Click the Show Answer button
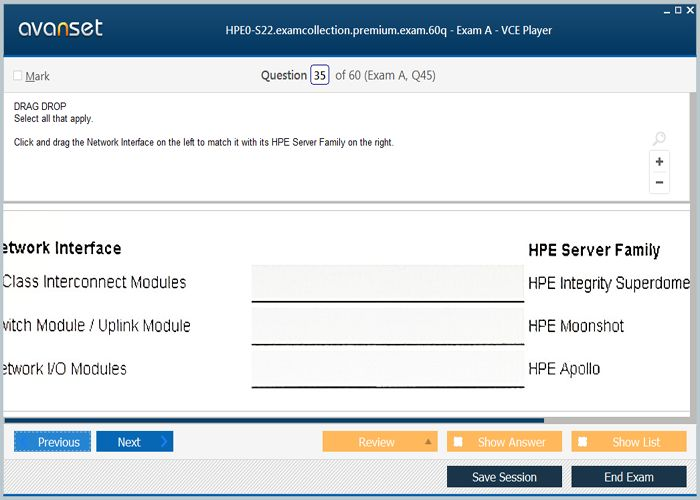 [504, 442]
